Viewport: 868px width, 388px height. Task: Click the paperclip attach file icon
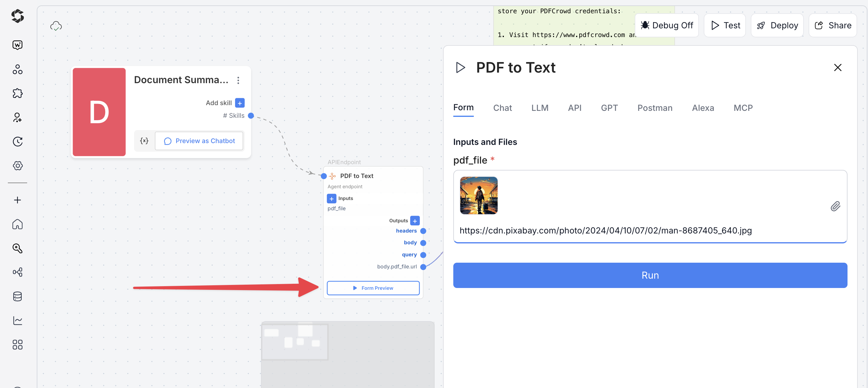[835, 206]
